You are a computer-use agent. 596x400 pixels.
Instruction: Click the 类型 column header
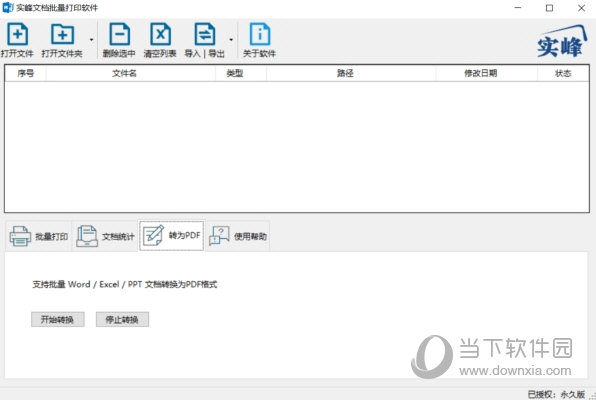241,73
